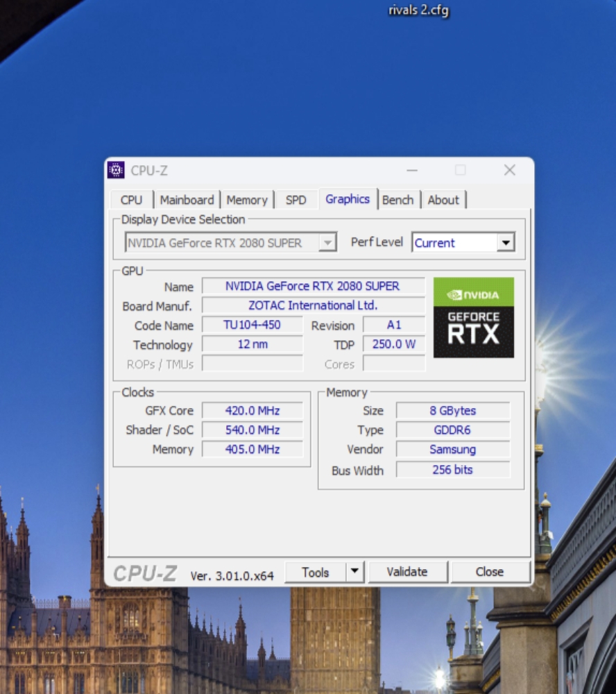Click the memory Size 8 GBytes value

(x=453, y=411)
